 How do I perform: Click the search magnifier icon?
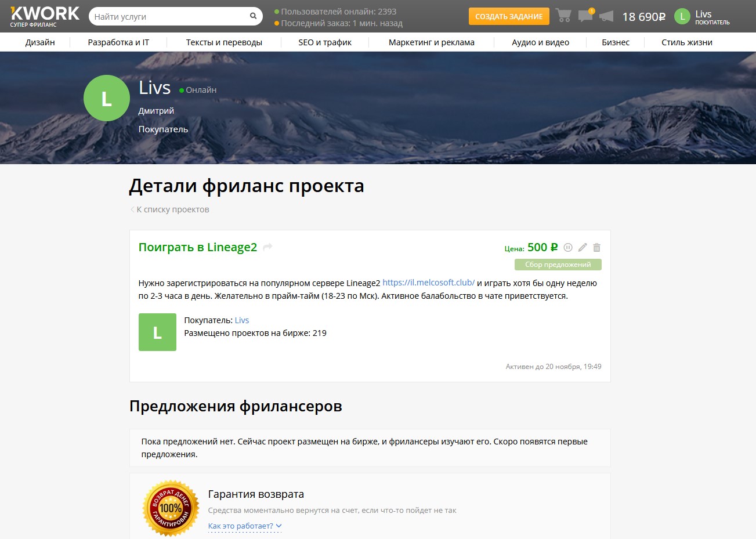pyautogui.click(x=253, y=16)
